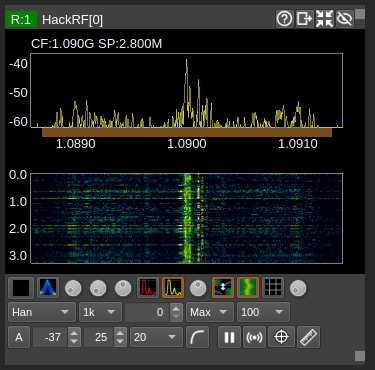
Task: Decrease the -37 reference level with down arrow
Action: pyautogui.click(x=74, y=342)
